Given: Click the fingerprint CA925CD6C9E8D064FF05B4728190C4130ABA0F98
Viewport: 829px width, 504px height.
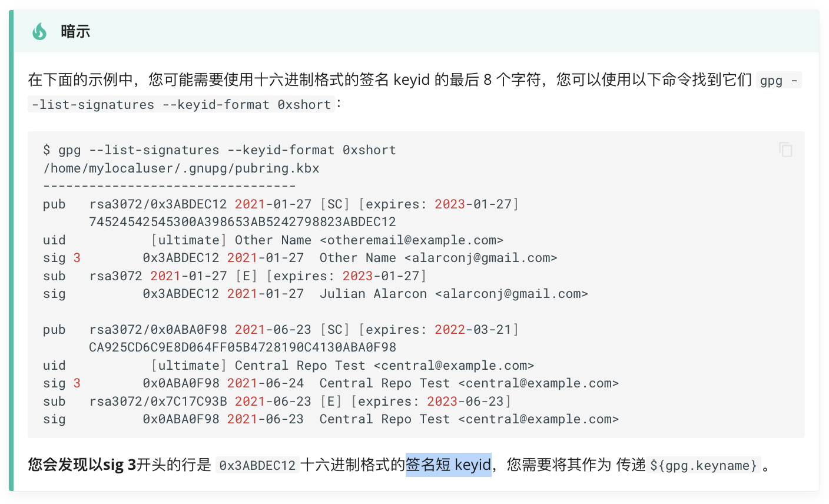Looking at the screenshot, I should click(243, 347).
